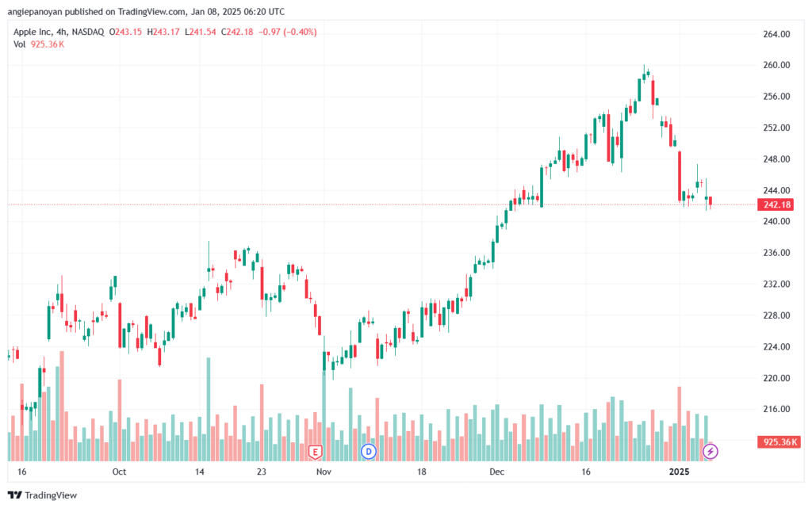Click the TradingView logo icon
Screen dimensions: 812x508
pyautogui.click(x=15, y=495)
